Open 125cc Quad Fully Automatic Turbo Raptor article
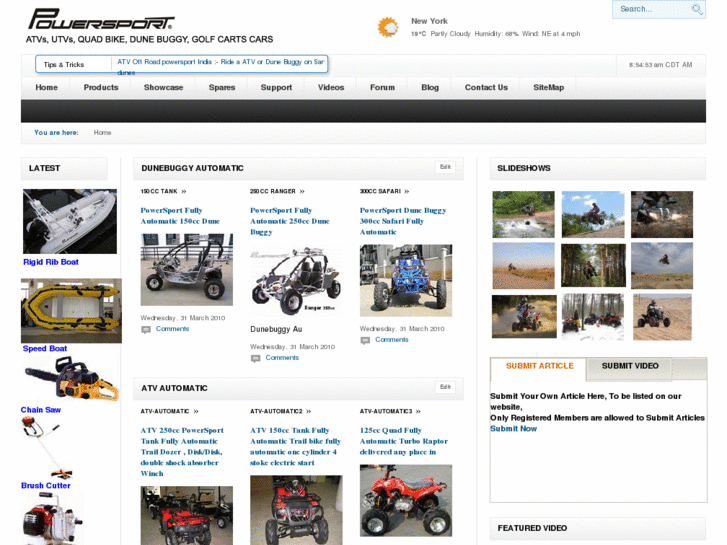The height and width of the screenshot is (545, 727). pyautogui.click(x=403, y=441)
